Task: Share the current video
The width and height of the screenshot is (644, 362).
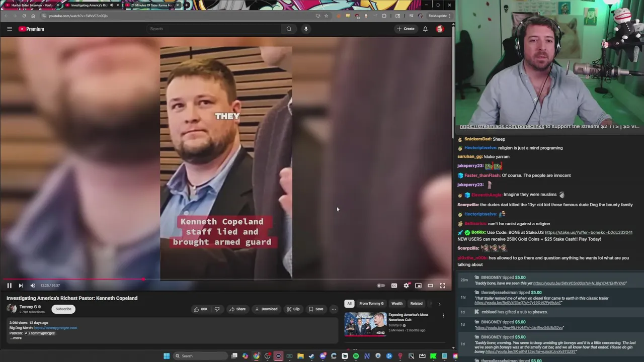Action: 237,309
